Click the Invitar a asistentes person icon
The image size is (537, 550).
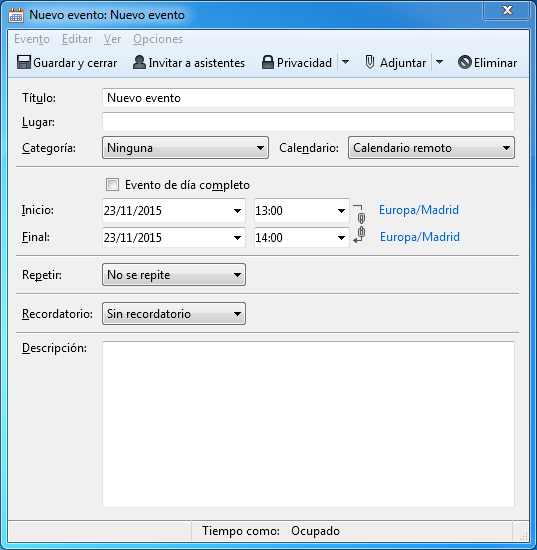point(139,62)
